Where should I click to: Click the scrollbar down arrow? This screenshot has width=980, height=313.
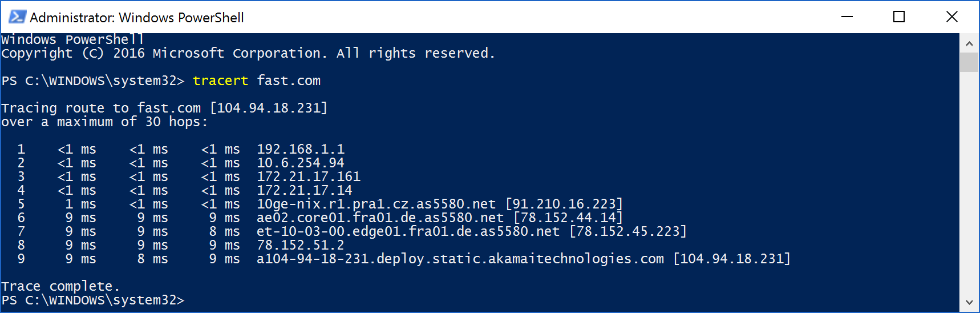point(969,302)
